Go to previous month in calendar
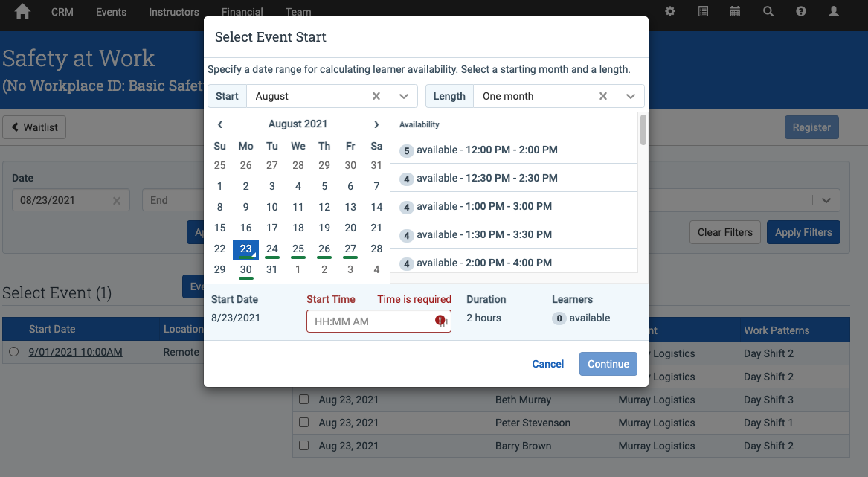 tap(219, 124)
